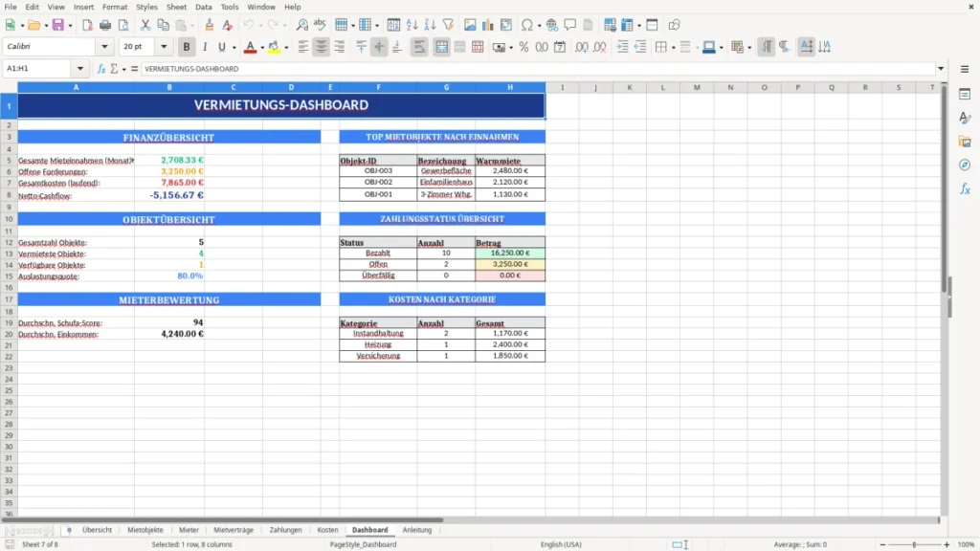Click Add Decimal Place icon

coord(582,47)
